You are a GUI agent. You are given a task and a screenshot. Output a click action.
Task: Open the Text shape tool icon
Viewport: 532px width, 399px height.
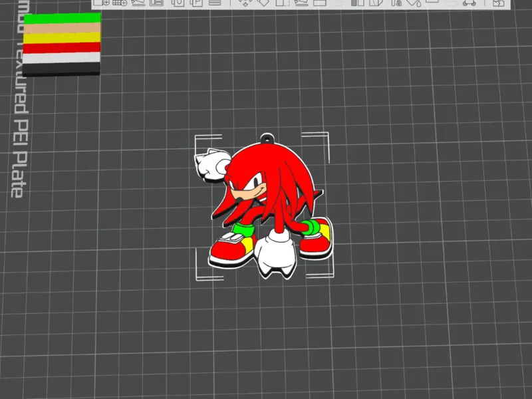396,3
